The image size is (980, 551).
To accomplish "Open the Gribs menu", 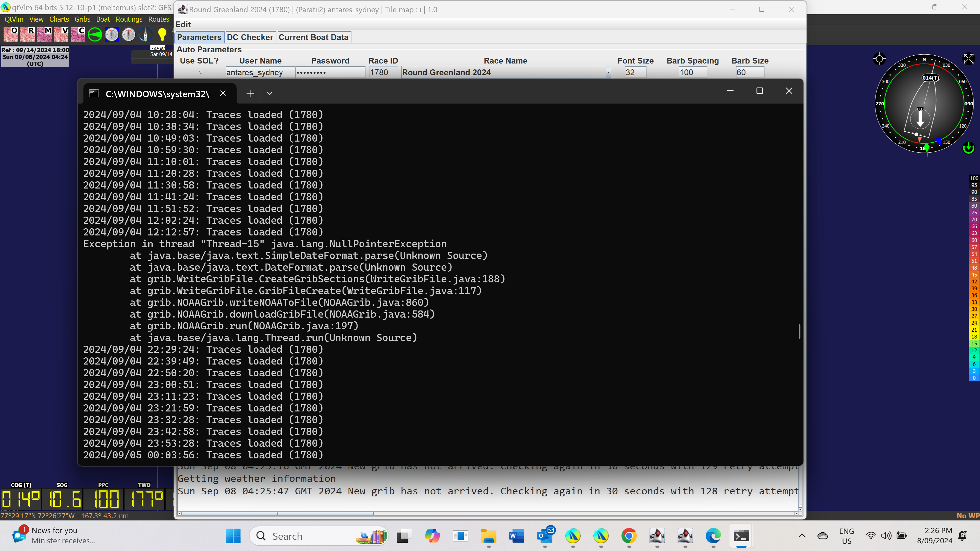I will coord(82,19).
